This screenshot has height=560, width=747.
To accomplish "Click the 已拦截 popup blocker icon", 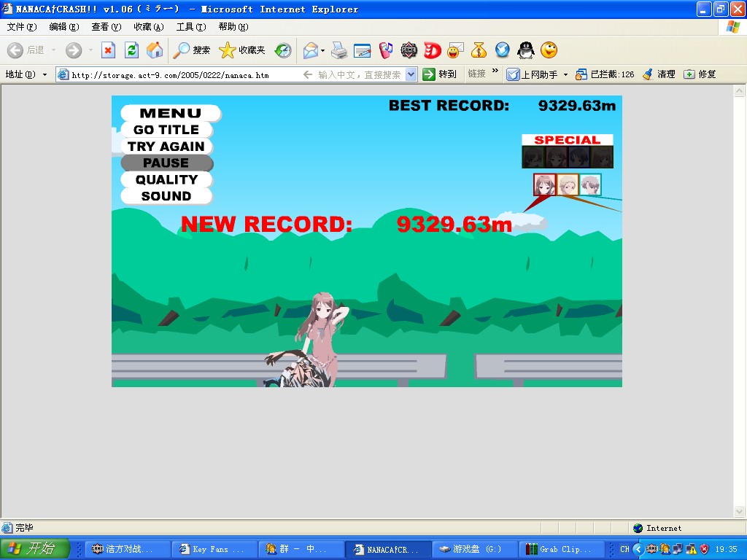I will coord(581,74).
